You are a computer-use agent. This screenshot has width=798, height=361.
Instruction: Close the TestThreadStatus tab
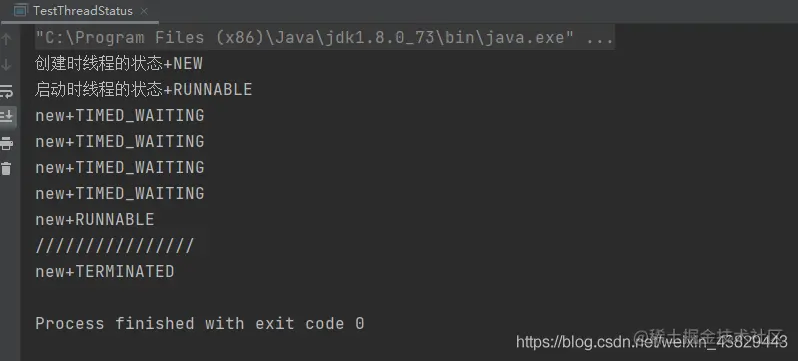click(144, 11)
